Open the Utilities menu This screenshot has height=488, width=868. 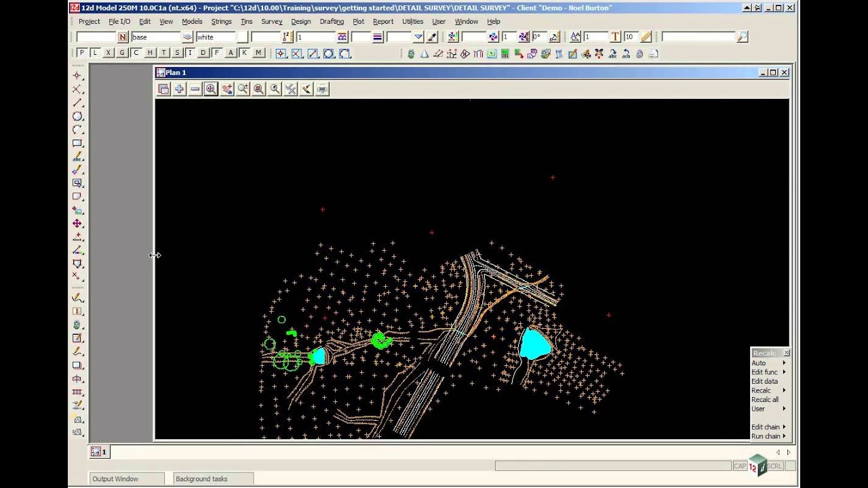412,22
